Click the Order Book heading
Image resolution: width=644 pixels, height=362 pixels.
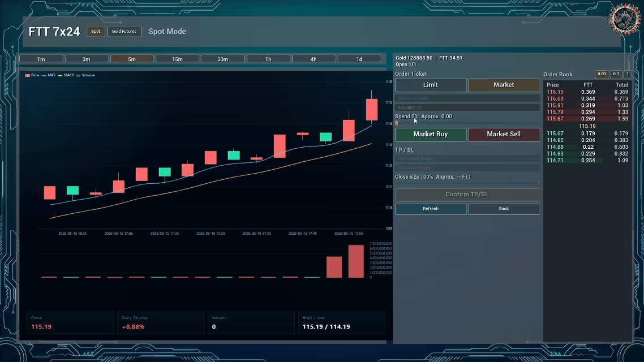558,75
